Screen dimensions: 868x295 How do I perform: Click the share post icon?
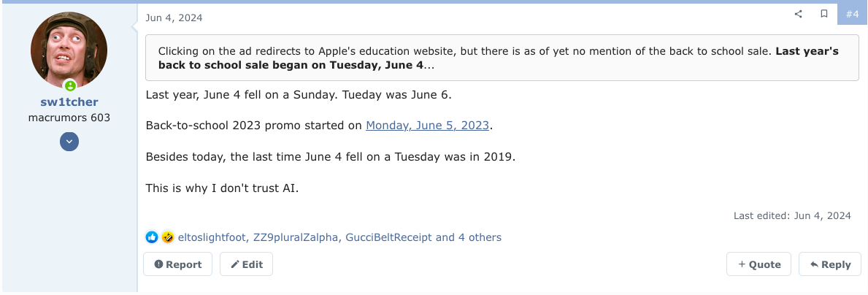(798, 14)
